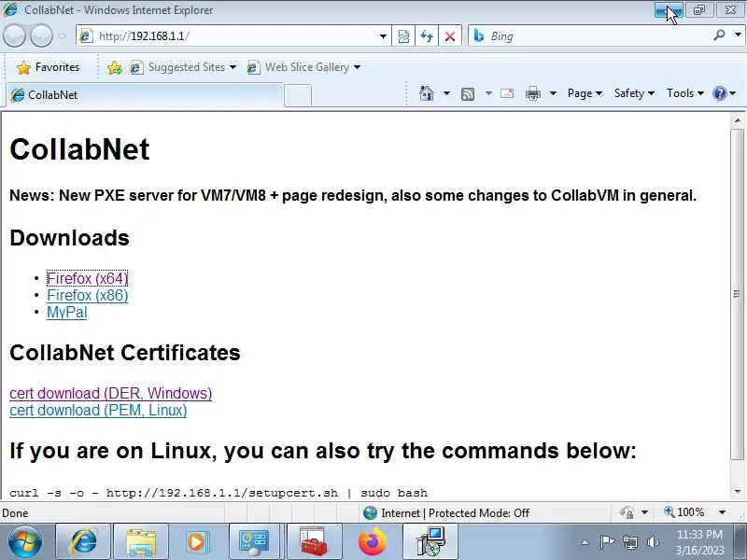This screenshot has width=747, height=560.
Task: Select the CollabNet browser tab
Action: [145, 95]
